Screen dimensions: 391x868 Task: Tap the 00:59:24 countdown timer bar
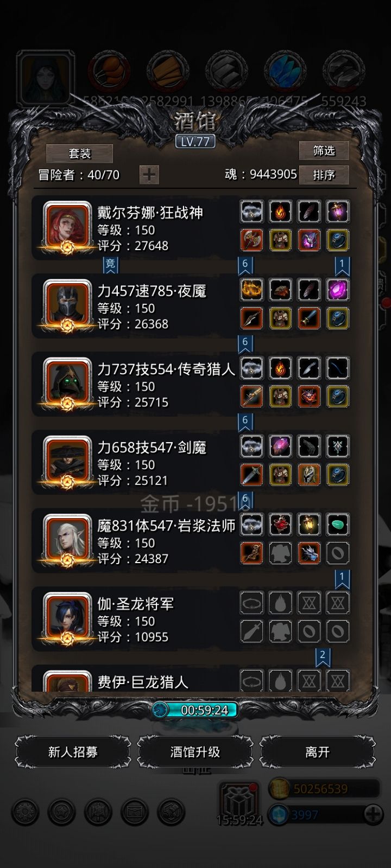(195, 710)
